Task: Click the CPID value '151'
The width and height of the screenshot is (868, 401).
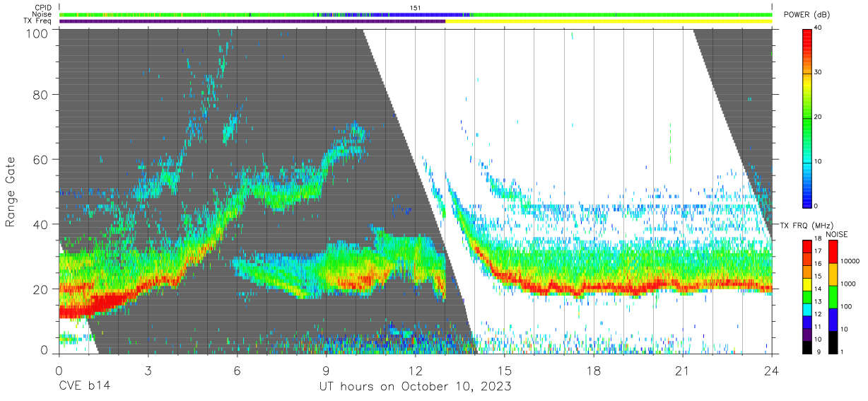Action: (x=416, y=8)
